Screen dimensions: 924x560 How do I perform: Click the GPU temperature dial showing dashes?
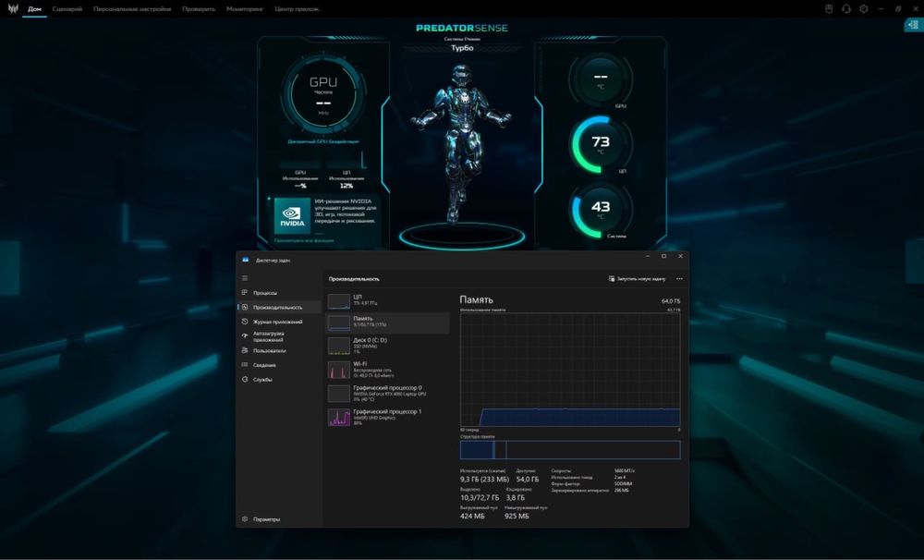(x=601, y=79)
